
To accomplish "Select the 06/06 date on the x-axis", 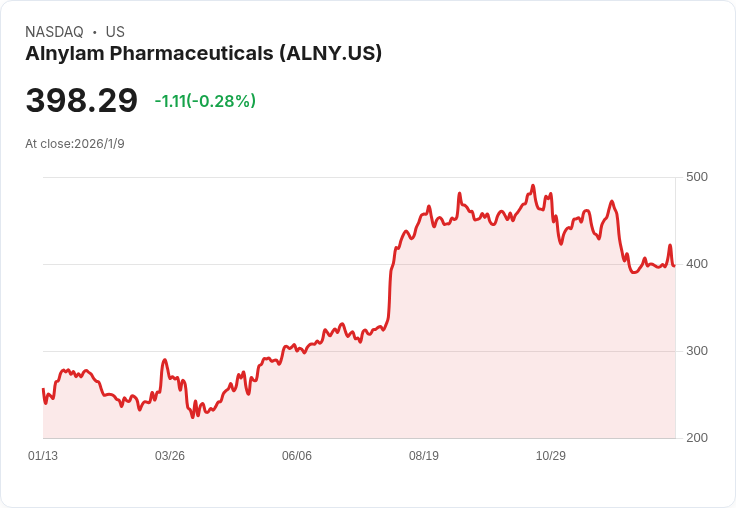I will pos(297,456).
